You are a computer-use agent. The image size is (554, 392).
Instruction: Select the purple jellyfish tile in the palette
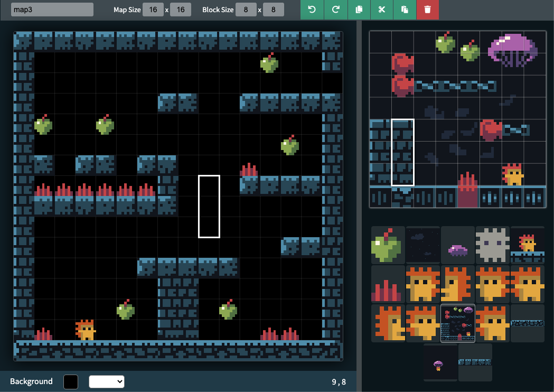(457, 245)
